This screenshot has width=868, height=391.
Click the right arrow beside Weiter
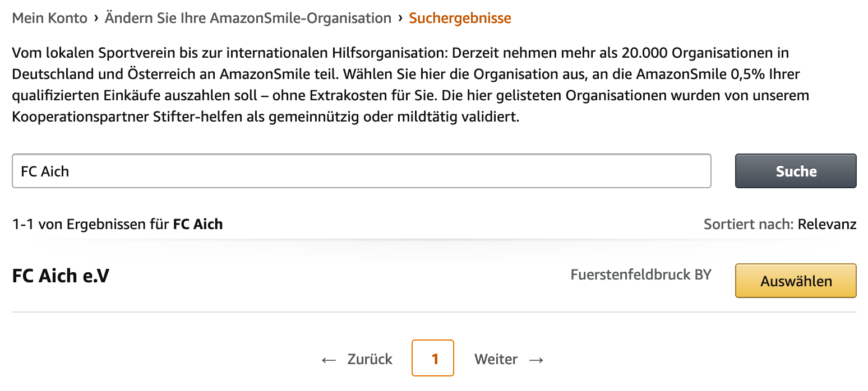(537, 360)
